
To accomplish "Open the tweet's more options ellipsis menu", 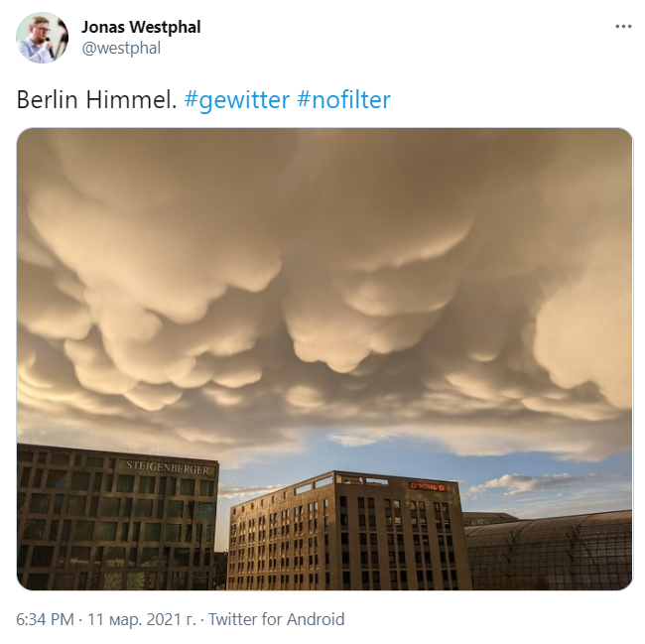I will (623, 27).
